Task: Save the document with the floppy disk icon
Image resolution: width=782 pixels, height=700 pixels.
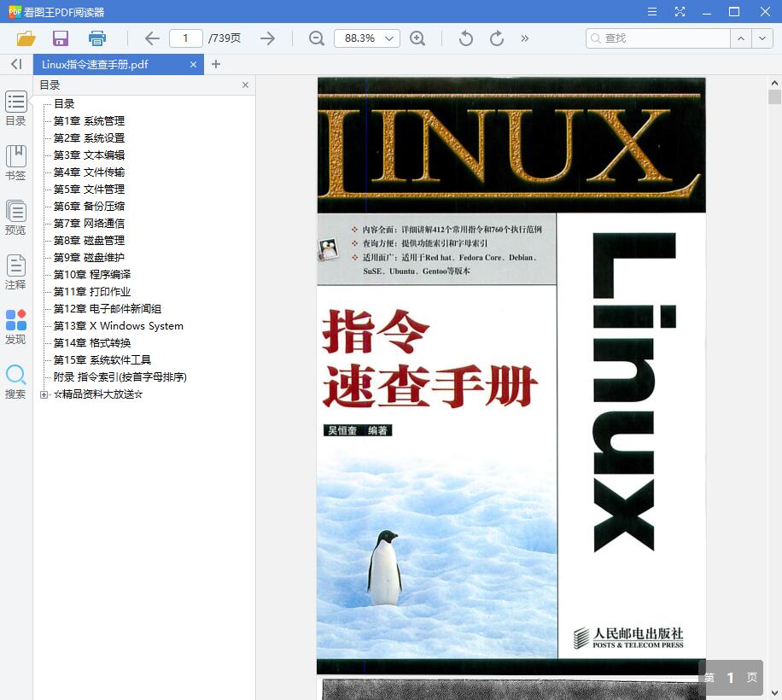Action: pyautogui.click(x=61, y=38)
